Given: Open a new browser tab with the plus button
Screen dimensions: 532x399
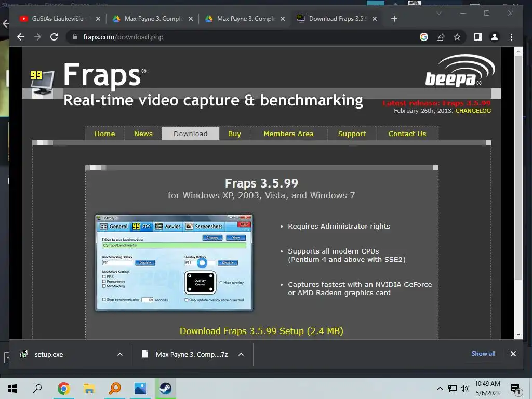Looking at the screenshot, I should [x=394, y=19].
